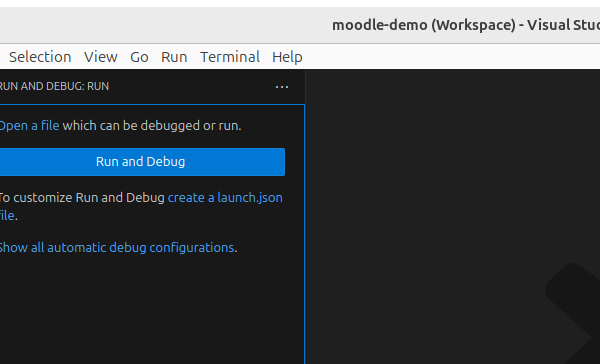Open the Help menu

click(287, 57)
